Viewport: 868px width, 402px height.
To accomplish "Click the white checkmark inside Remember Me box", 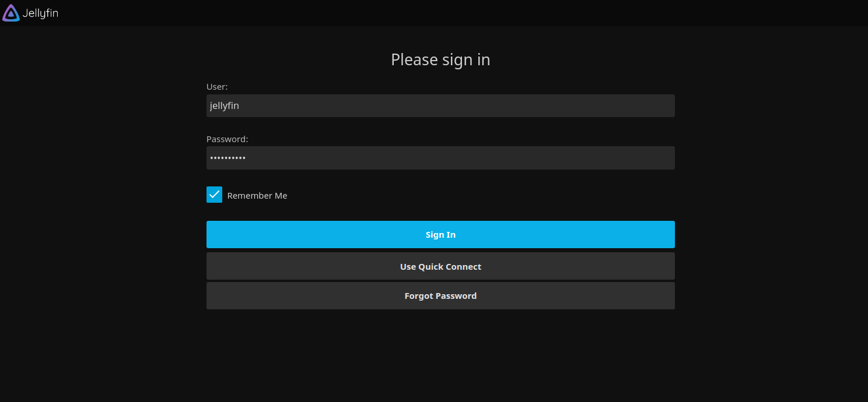I will 214,195.
